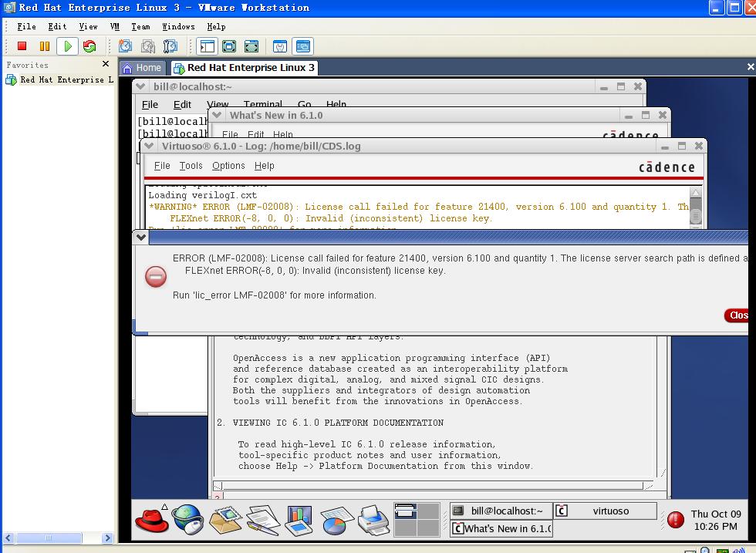This screenshot has height=553, width=756.
Task: Switch to the Home tab
Action: 141,68
